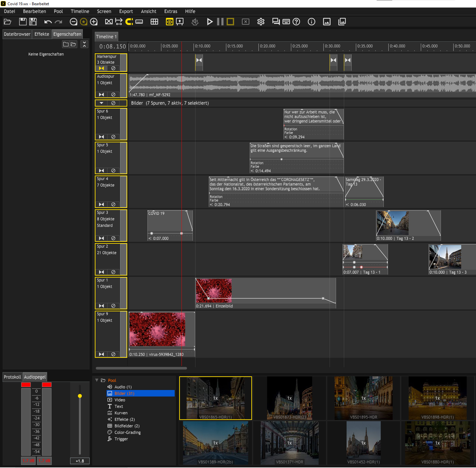The height and width of the screenshot is (468, 476).
Task: Start playback with the play button
Action: pos(210,22)
